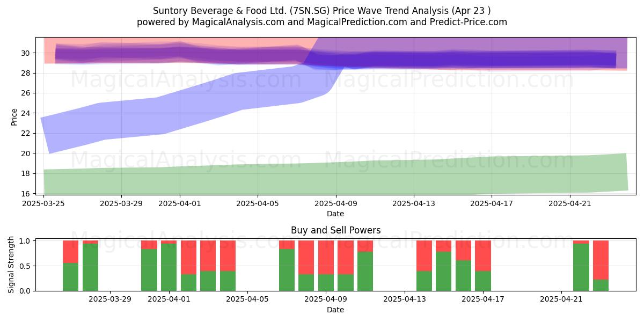Click the red sell bar segment above the 2025-04-09 tick
The height and width of the screenshot is (322, 644).
click(x=326, y=258)
